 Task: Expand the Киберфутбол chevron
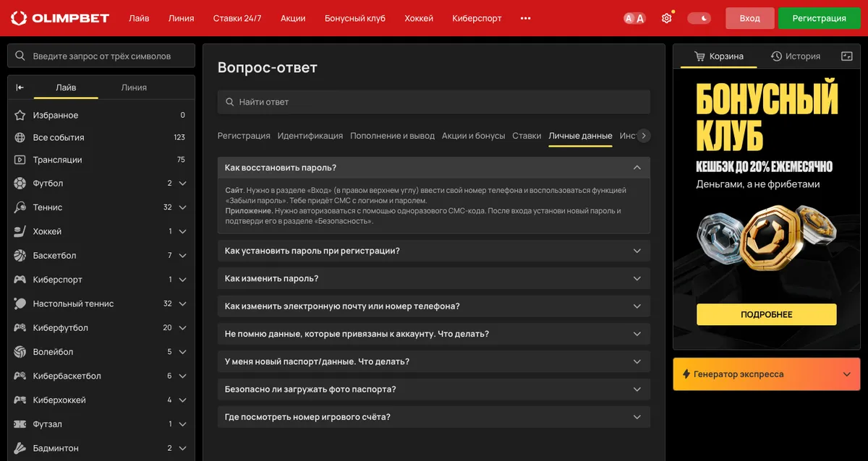click(x=183, y=328)
